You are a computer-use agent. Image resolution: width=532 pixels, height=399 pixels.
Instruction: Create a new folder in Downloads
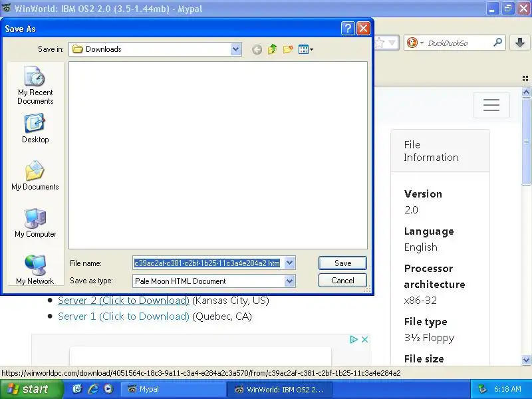click(x=288, y=49)
